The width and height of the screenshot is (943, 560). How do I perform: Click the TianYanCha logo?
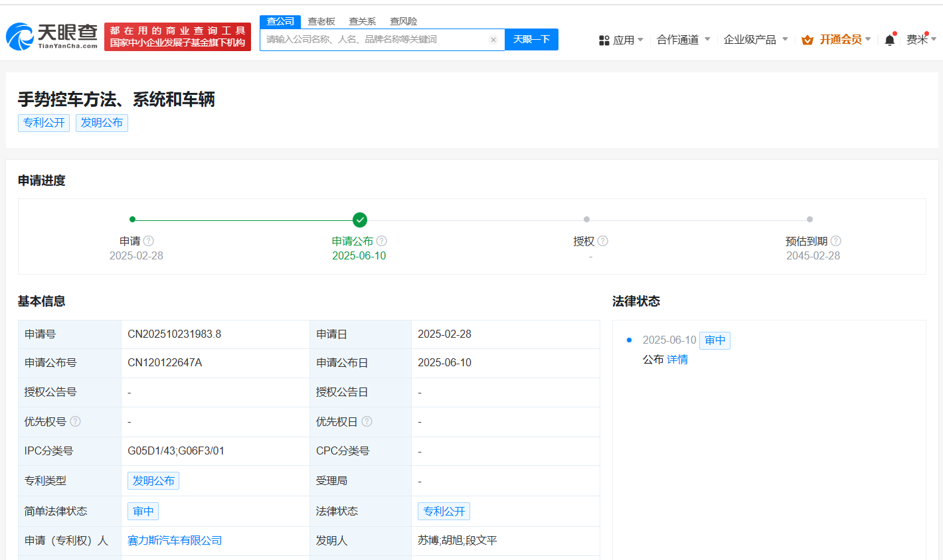click(52, 36)
